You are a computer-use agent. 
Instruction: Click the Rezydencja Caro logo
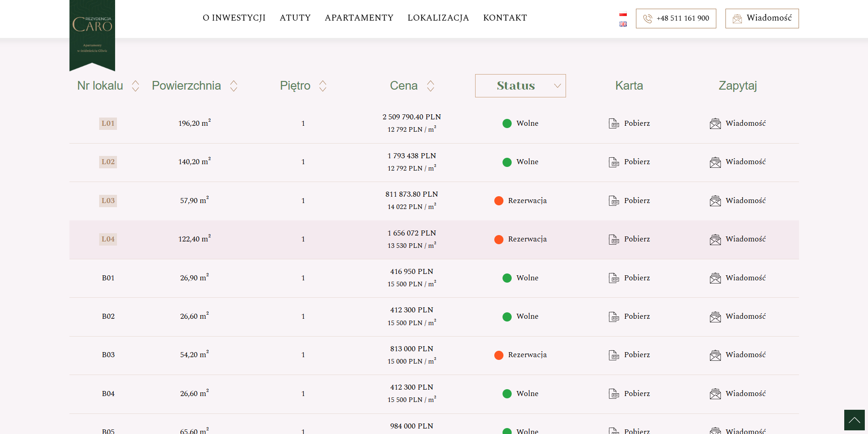click(92, 35)
